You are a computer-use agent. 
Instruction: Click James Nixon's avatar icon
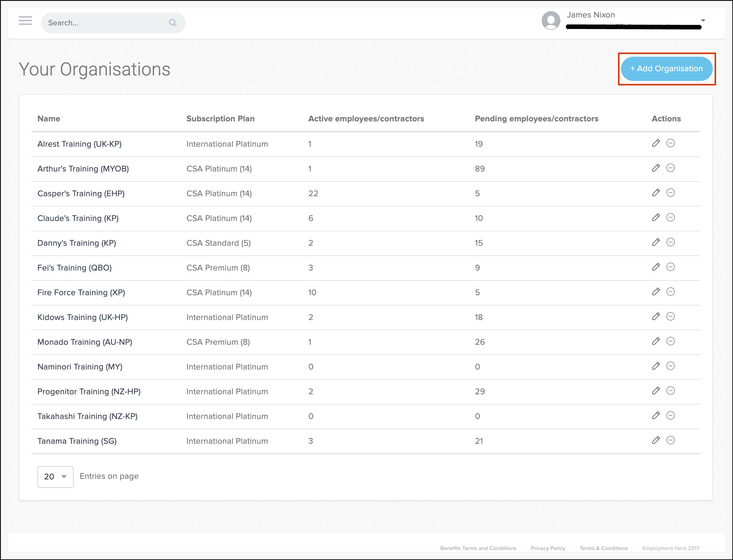(x=551, y=21)
